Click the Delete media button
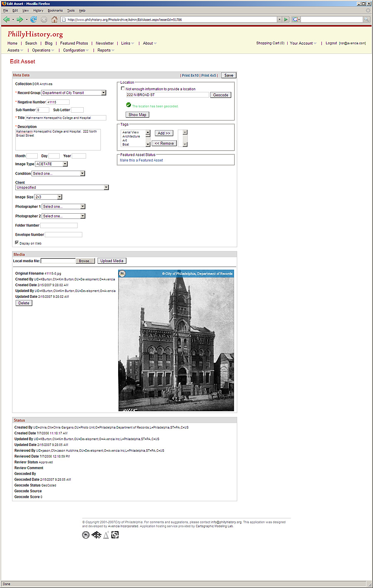373x588 pixels. 24,303
